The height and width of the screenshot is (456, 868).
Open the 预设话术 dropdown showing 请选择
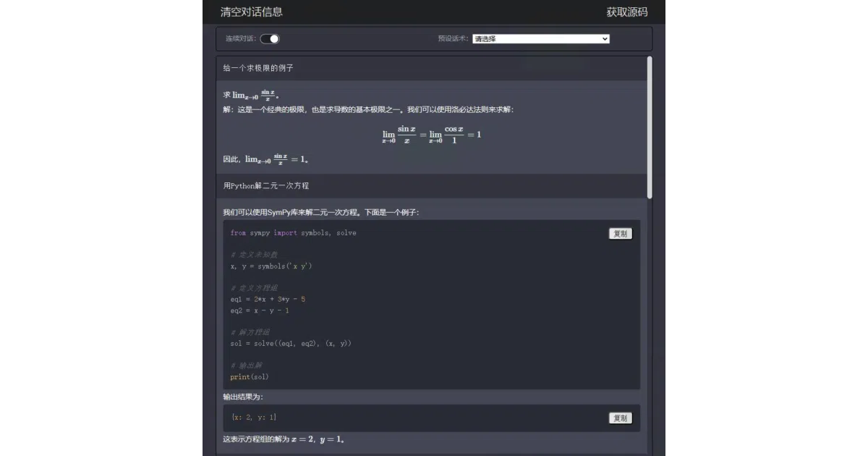[541, 39]
